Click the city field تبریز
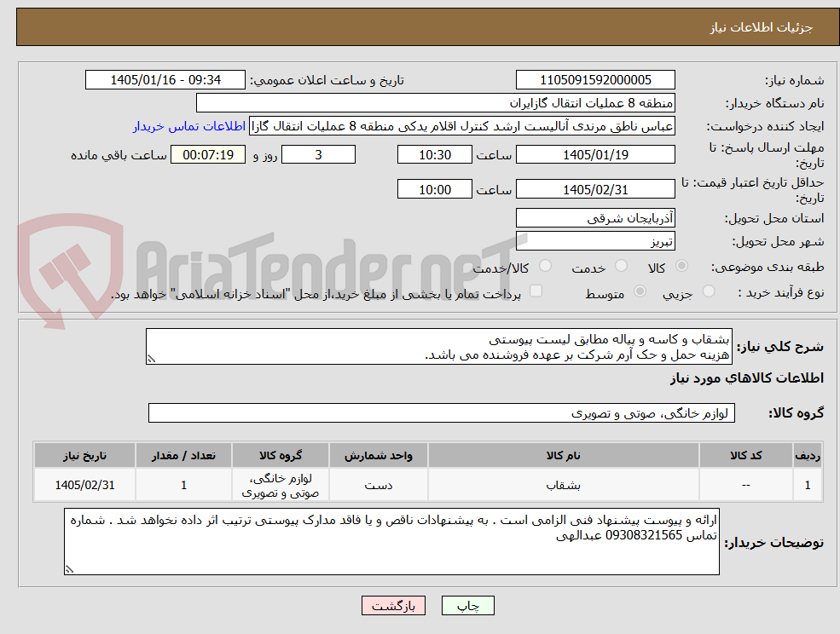 (x=595, y=241)
